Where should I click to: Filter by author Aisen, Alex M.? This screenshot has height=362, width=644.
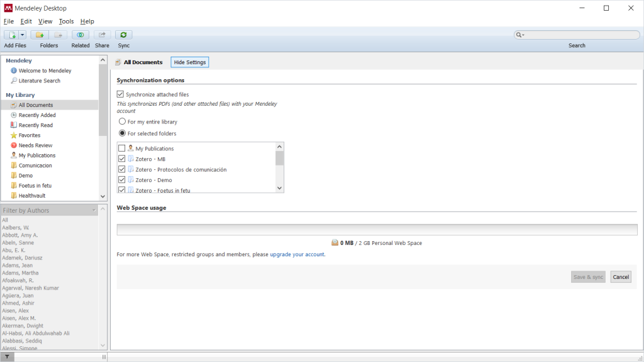click(x=19, y=318)
